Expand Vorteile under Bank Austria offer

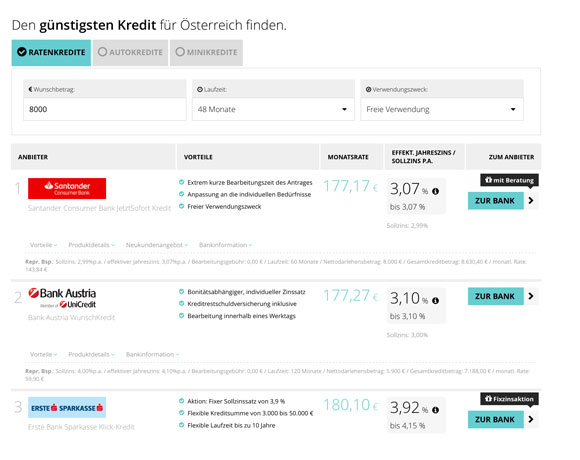point(44,354)
